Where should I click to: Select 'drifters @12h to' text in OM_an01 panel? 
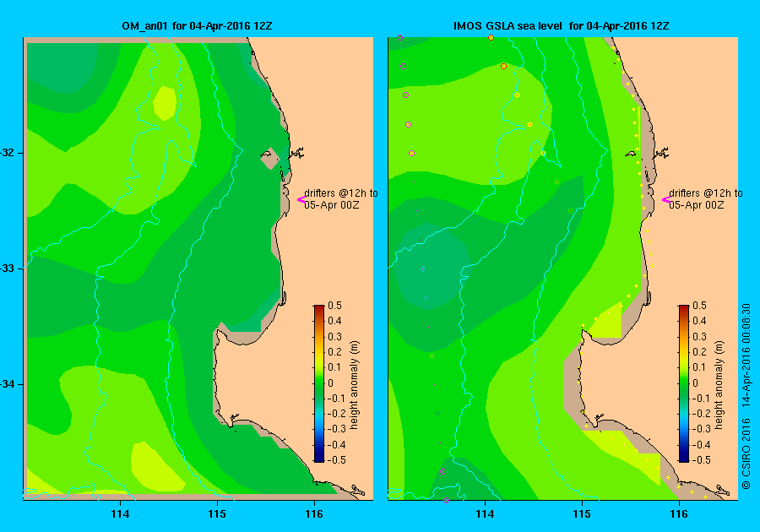(341, 193)
